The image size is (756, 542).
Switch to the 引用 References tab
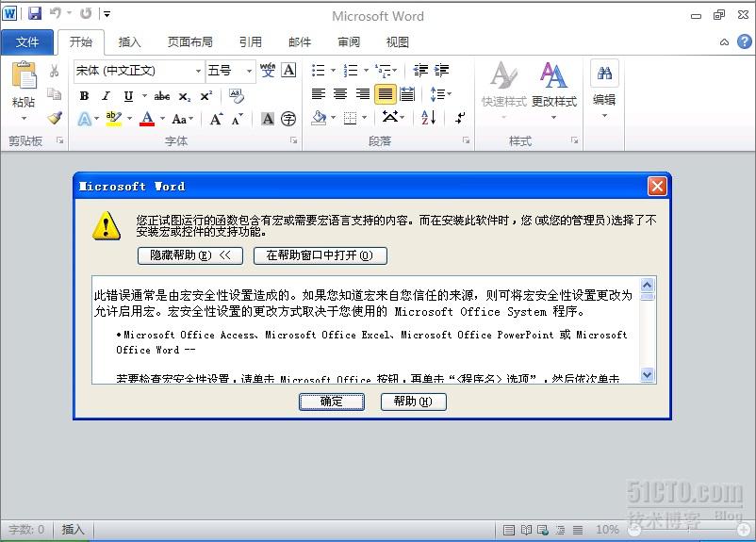(x=251, y=42)
